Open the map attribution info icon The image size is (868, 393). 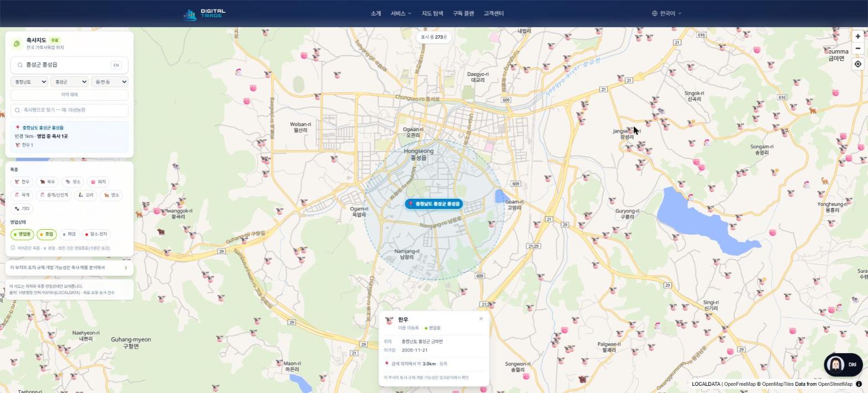pyautogui.click(x=859, y=384)
